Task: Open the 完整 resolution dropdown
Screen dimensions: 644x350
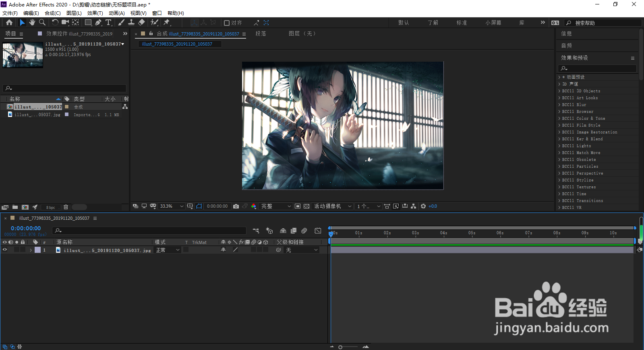Action: pyautogui.click(x=276, y=206)
